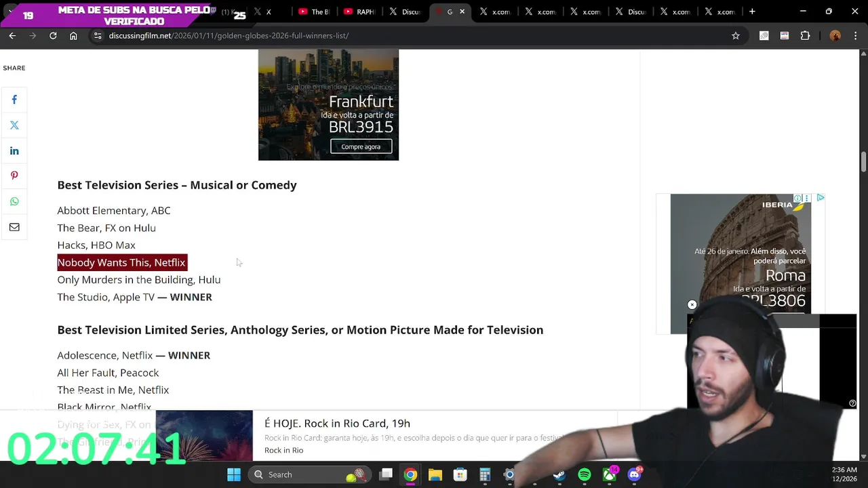868x488 pixels.
Task: Bookmark this page with star icon
Action: click(736, 35)
